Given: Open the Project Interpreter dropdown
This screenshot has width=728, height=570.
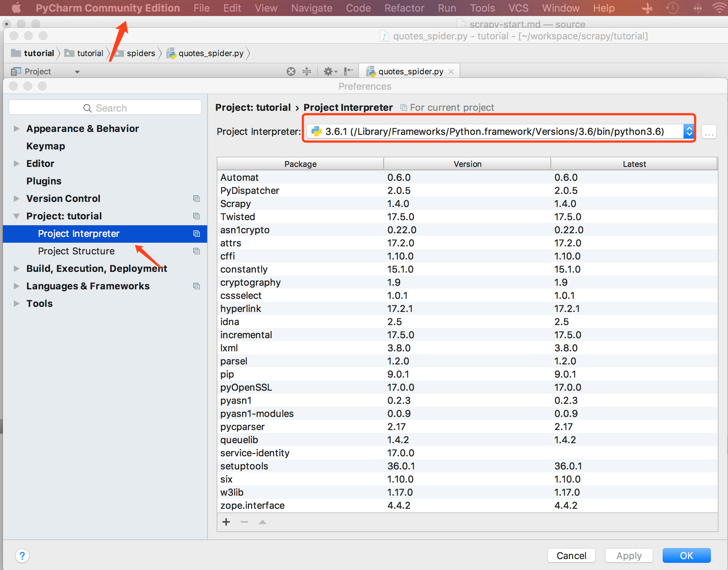Looking at the screenshot, I should click(689, 131).
